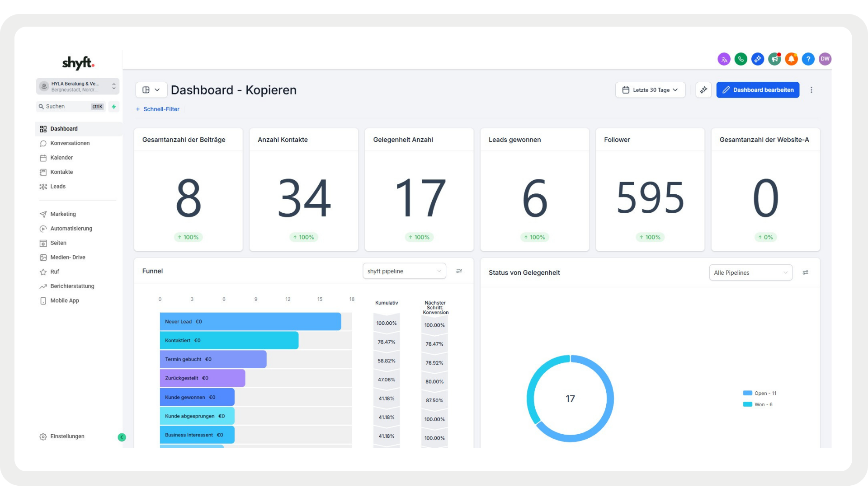Click the Open legend color swatch
Image resolution: width=868 pixels, height=488 pixels.
pos(747,393)
